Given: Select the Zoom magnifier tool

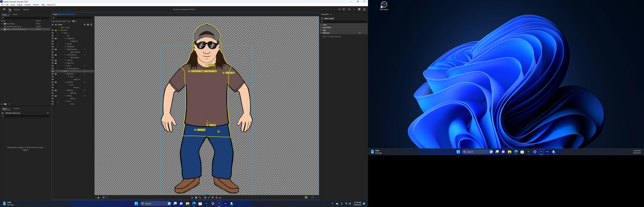Looking at the screenshot, I should (x=200, y=198).
